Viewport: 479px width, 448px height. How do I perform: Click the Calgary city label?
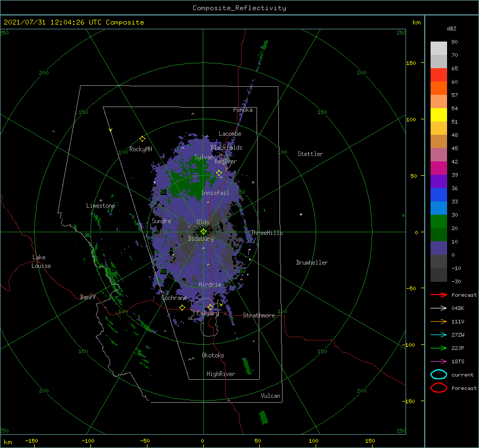tap(208, 313)
